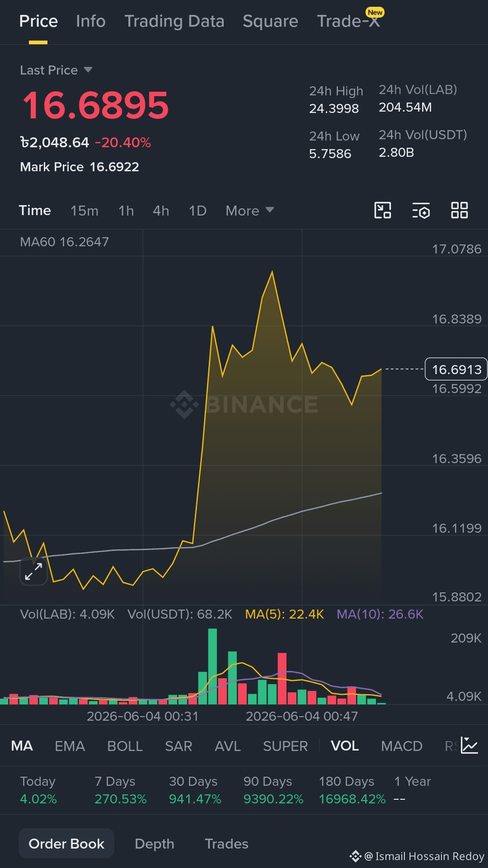The height and width of the screenshot is (868, 488).
Task: Enable the BOLL indicator overlay
Action: click(x=125, y=746)
